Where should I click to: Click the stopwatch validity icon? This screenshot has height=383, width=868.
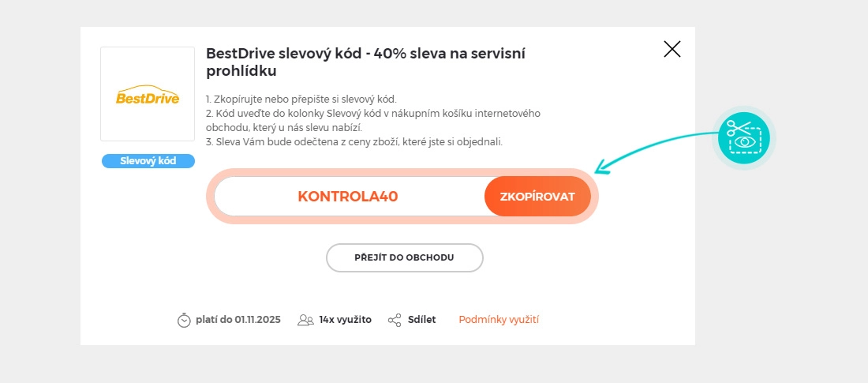(184, 320)
